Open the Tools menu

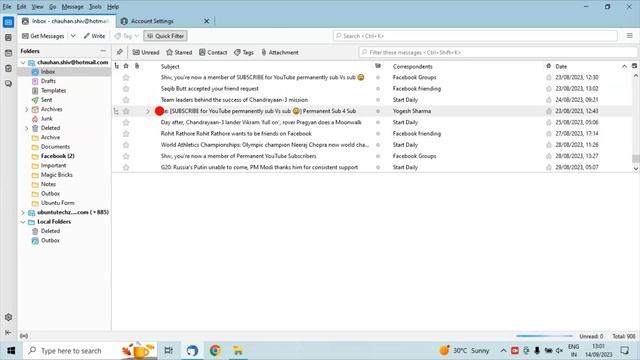pos(95,7)
